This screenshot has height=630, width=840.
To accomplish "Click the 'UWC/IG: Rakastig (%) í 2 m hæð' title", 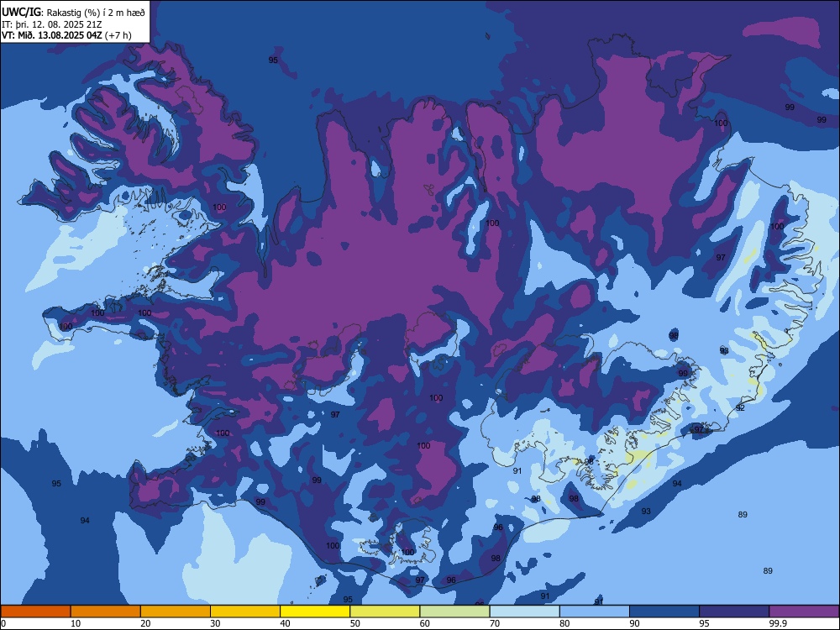I will 73,13.
